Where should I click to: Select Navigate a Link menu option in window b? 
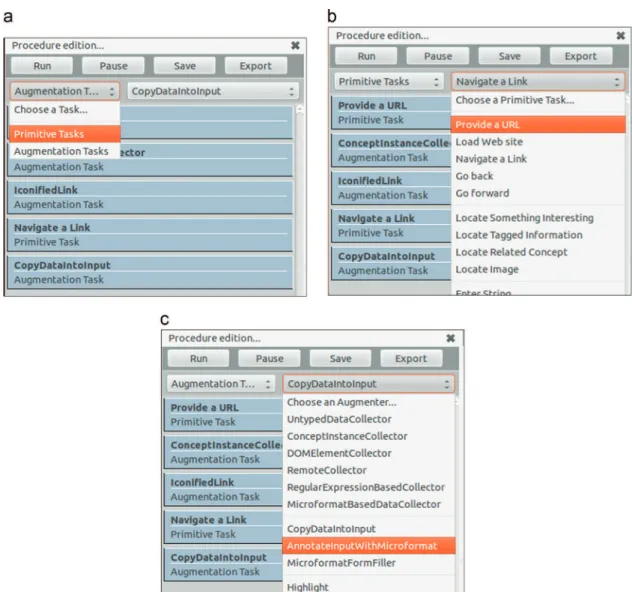pyautogui.click(x=538, y=159)
